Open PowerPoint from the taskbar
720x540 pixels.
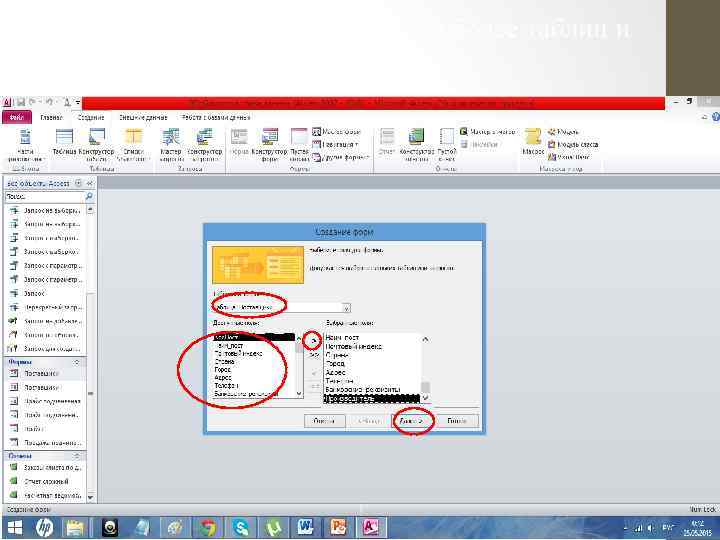coord(338,527)
